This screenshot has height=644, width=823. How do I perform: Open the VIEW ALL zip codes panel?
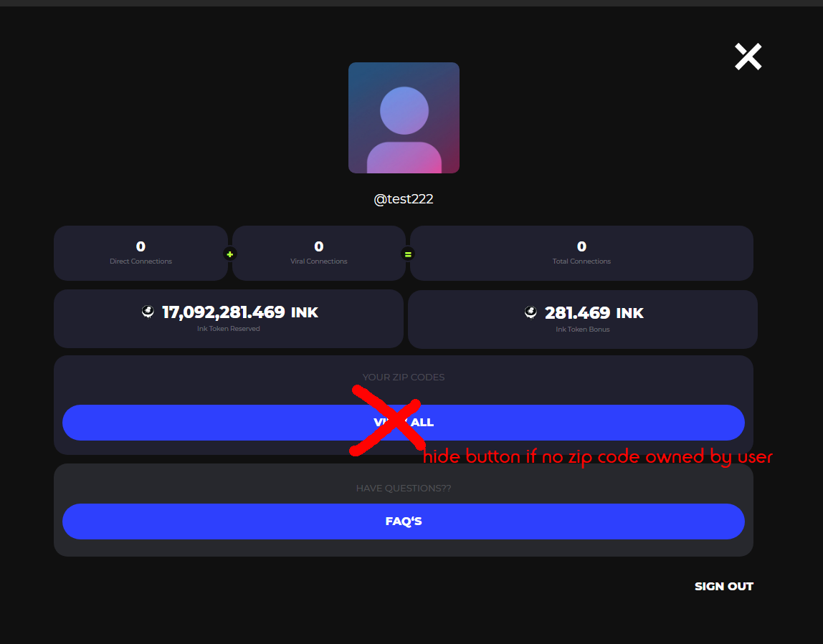404,423
